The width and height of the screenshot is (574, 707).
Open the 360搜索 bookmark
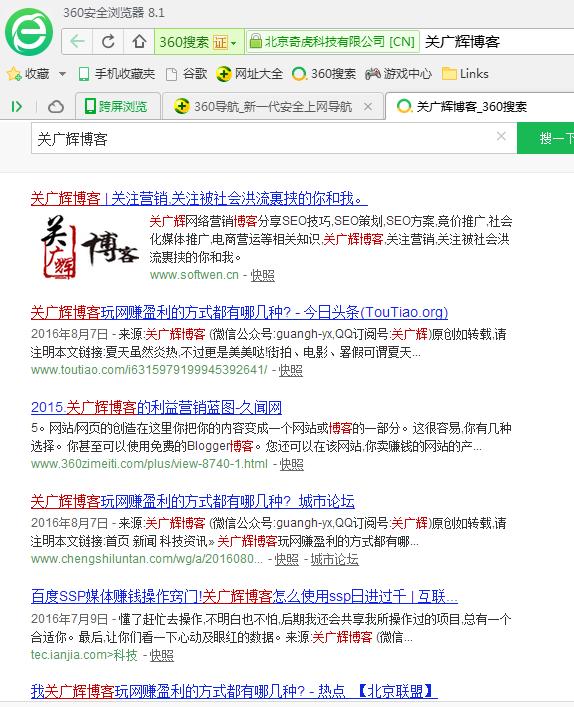point(324,73)
